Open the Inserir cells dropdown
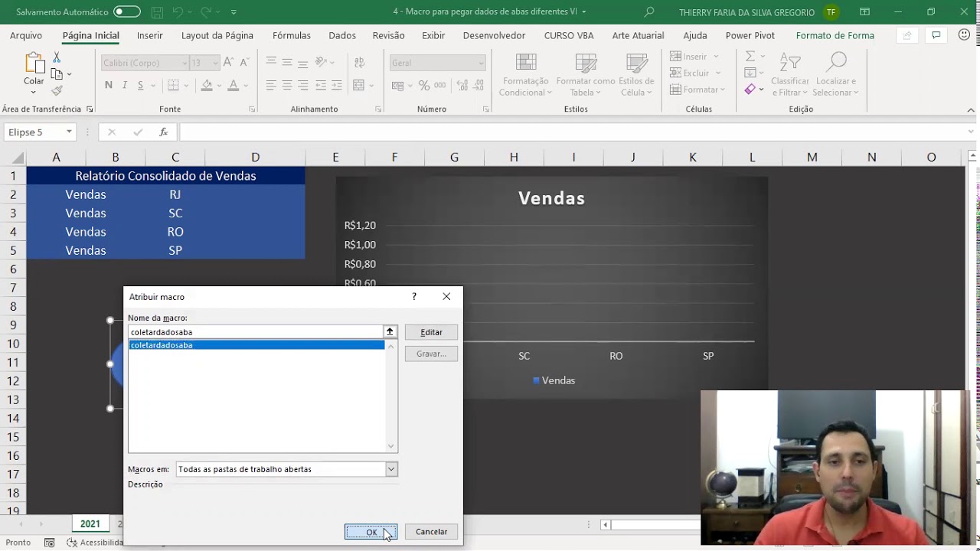The image size is (980, 551). coord(716,57)
